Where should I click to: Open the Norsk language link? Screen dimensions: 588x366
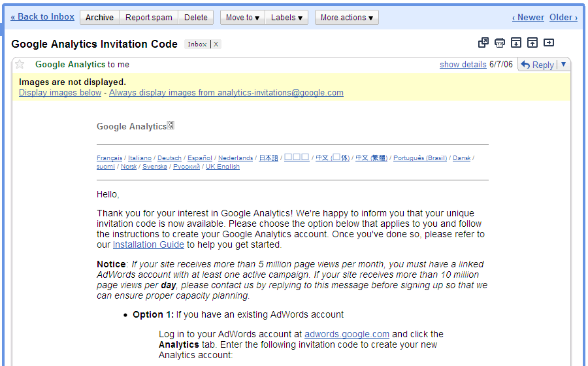click(x=129, y=167)
